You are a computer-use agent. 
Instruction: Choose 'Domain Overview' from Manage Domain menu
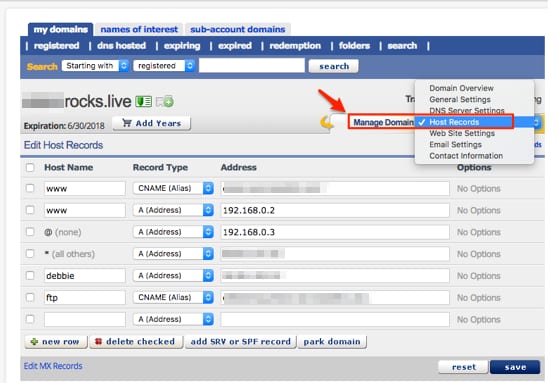(461, 88)
